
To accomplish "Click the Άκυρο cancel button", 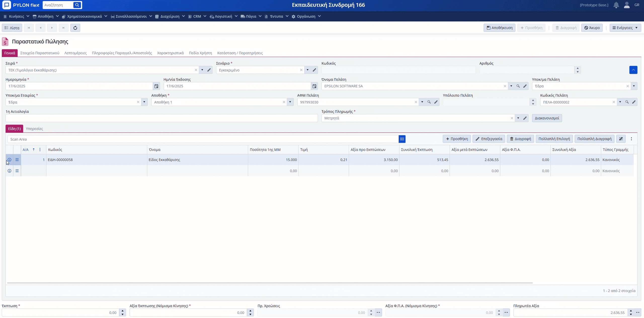I will click(592, 28).
